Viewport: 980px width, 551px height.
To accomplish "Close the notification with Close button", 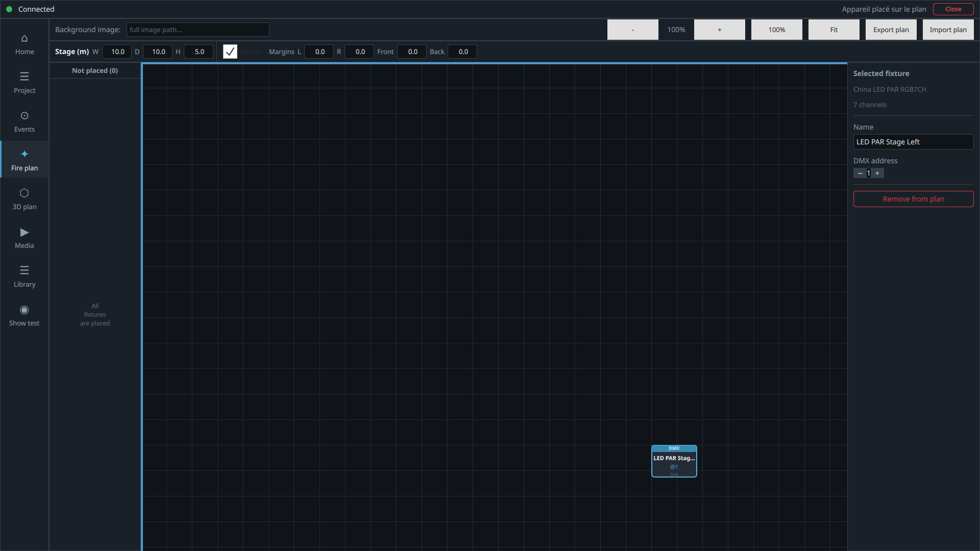I will tap(953, 9).
